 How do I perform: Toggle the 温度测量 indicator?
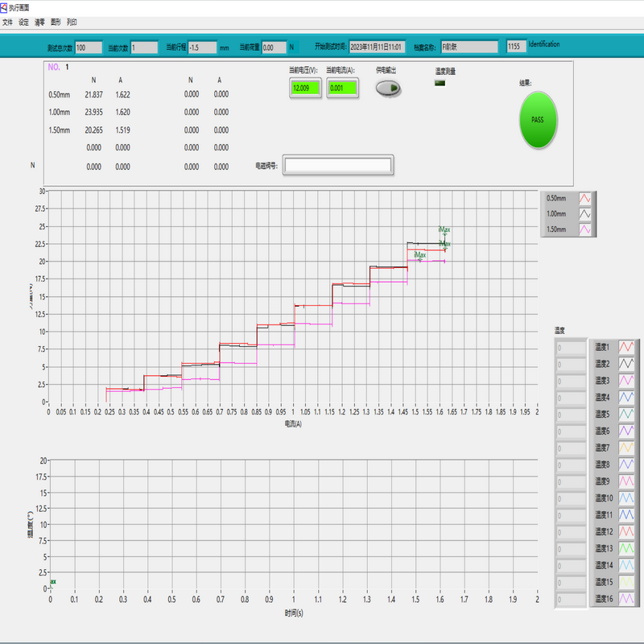440,82
